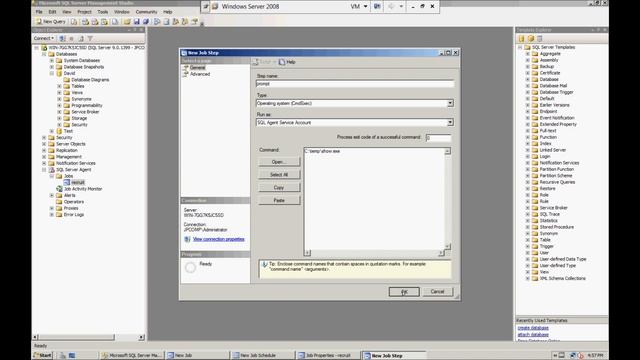Open the Edit menu

(x=52, y=12)
